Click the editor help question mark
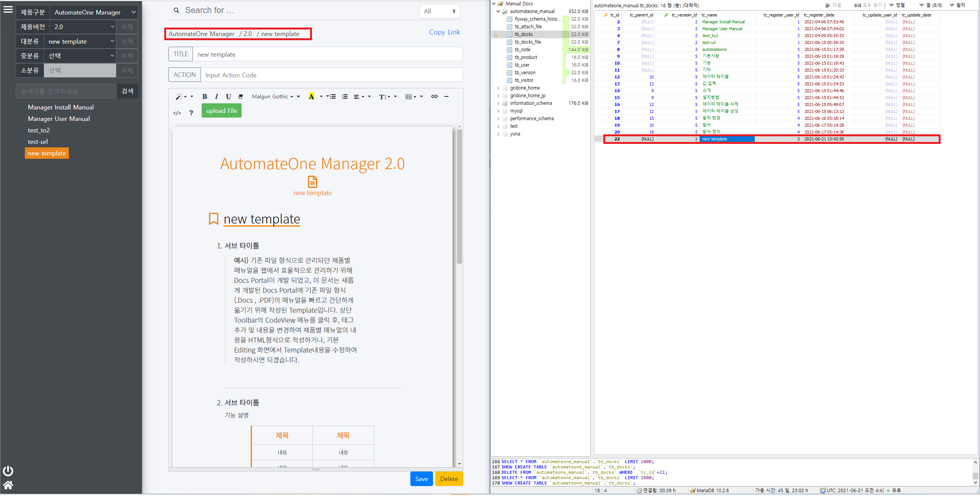Screen dimensions: 980x496 (x=191, y=113)
